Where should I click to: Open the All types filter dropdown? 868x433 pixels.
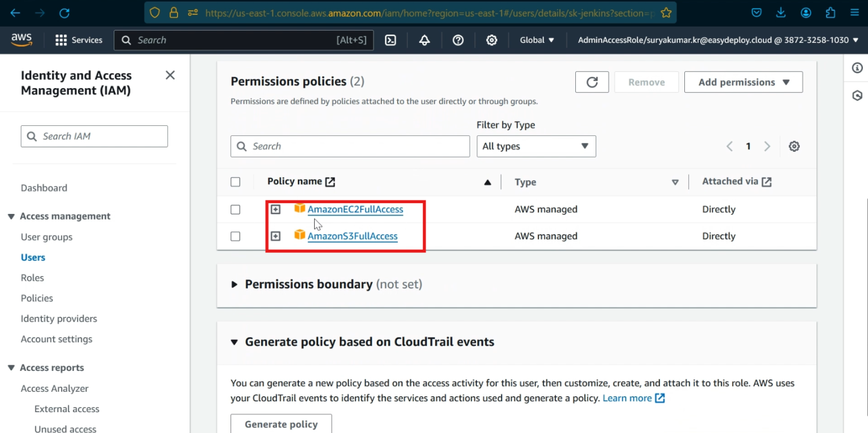coord(536,146)
